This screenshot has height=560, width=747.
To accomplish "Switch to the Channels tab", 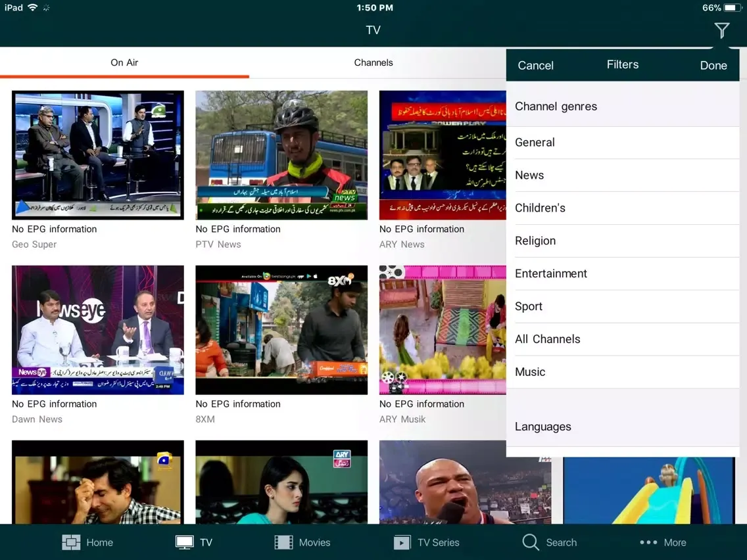I will point(373,62).
